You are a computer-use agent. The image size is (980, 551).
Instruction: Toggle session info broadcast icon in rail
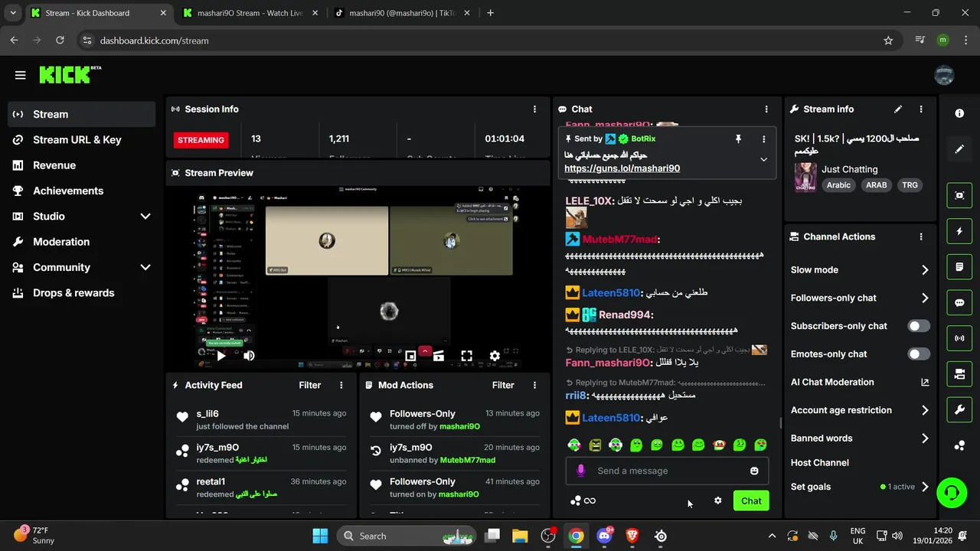pos(959,337)
